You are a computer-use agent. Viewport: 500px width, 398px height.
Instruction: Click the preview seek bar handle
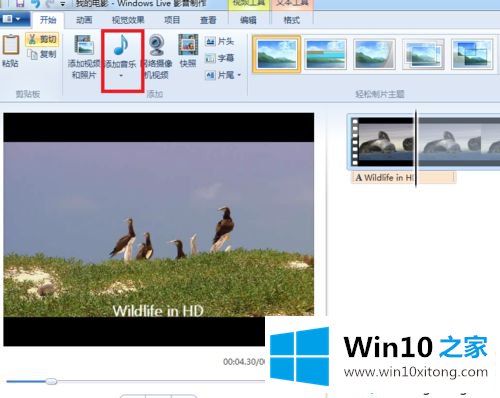(x=51, y=381)
